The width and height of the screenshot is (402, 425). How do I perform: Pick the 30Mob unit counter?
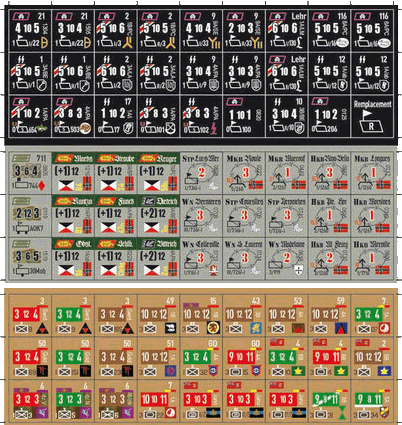(x=29, y=259)
